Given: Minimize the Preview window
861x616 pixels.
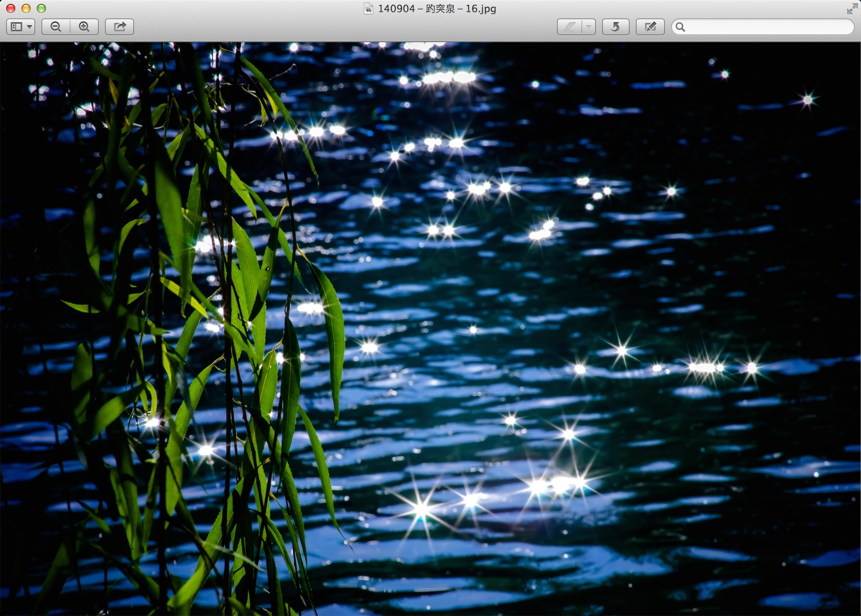Looking at the screenshot, I should [x=26, y=8].
